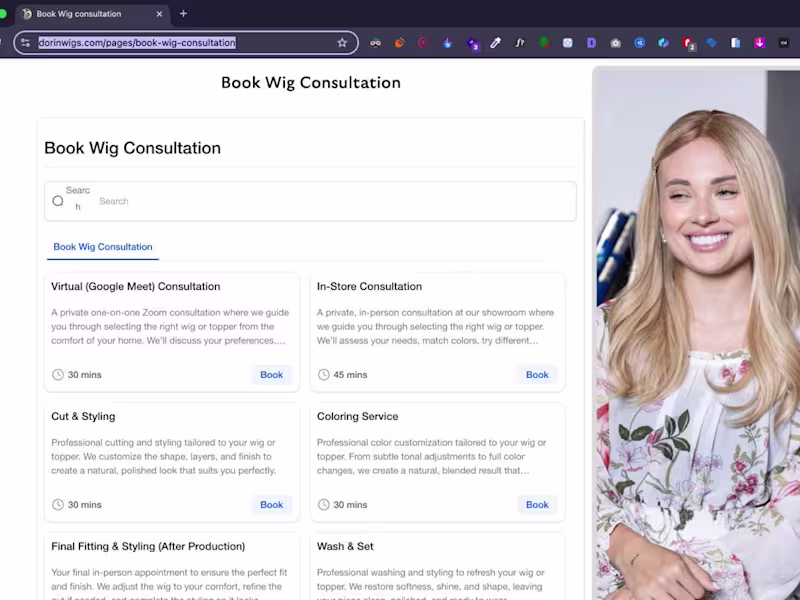
Task: Click the green extension icon
Action: (x=544, y=43)
